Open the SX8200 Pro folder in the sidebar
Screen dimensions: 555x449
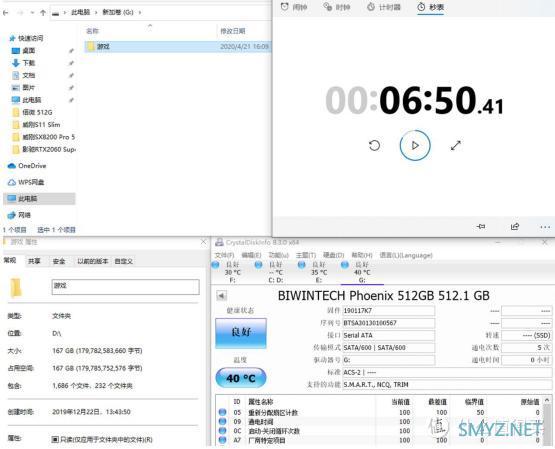tap(44, 137)
